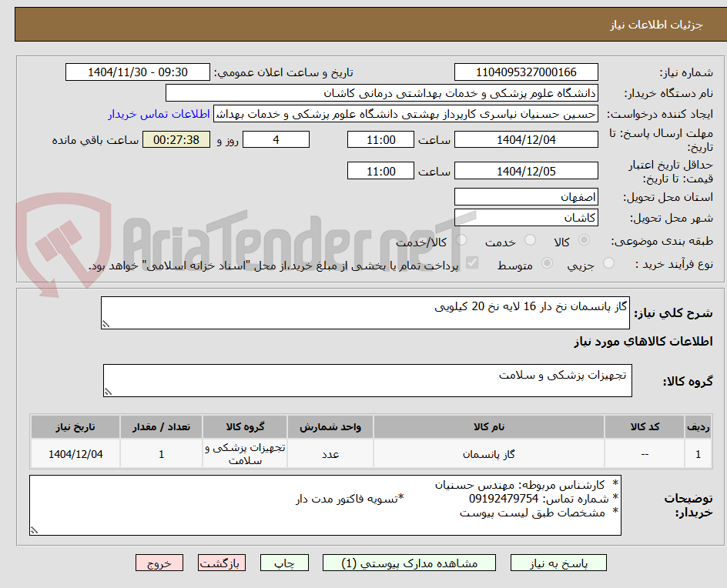Click the 'جزئیات اطلاعات نیاز' page title
Viewport: 727px width, 588px height.
(x=656, y=25)
